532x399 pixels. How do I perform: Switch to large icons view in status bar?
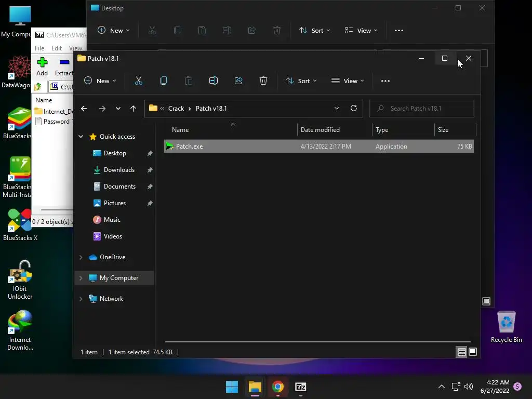pos(473,352)
